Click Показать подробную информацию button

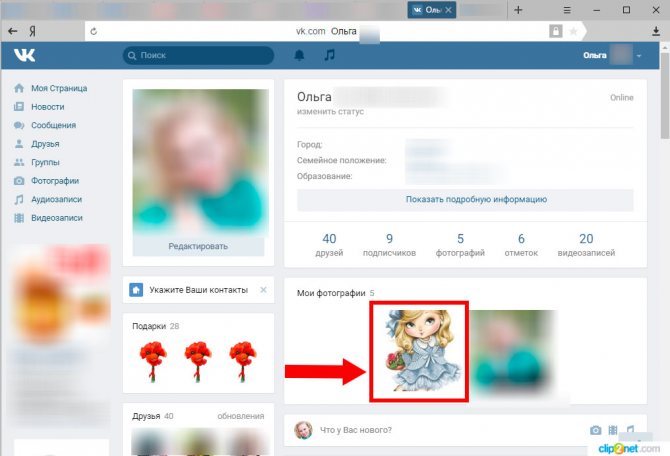[x=465, y=200]
